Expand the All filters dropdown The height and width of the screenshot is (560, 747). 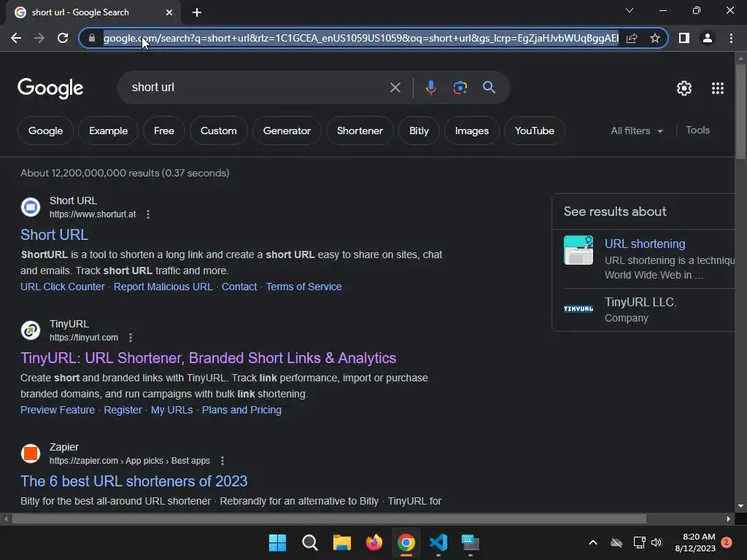637,131
